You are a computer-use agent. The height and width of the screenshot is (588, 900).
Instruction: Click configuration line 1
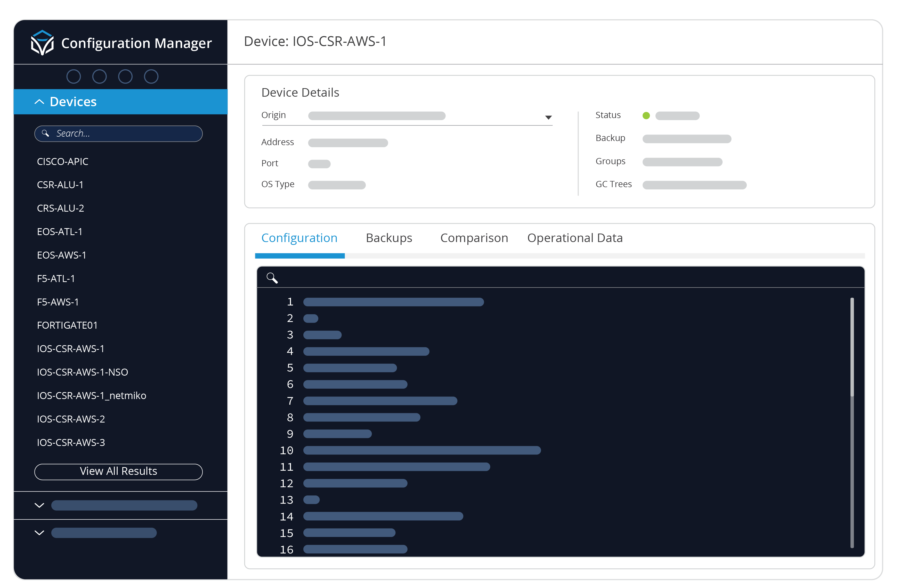(x=393, y=302)
